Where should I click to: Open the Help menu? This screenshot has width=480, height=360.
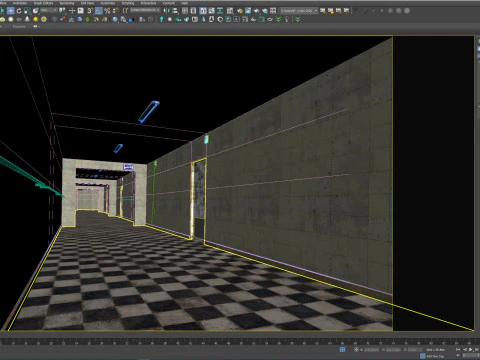[x=184, y=3]
